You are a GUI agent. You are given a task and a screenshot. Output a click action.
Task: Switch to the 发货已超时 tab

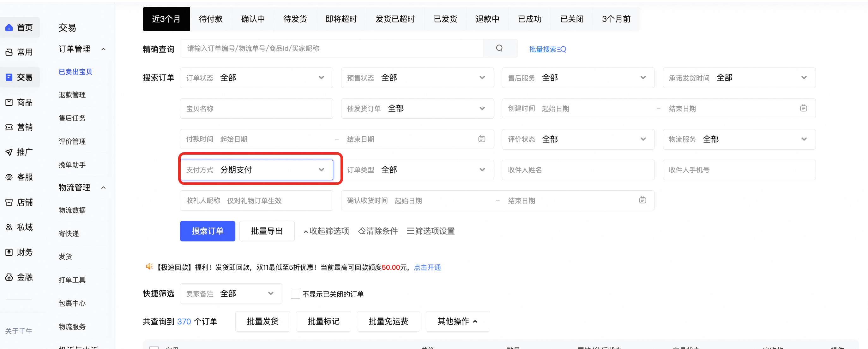pos(395,19)
